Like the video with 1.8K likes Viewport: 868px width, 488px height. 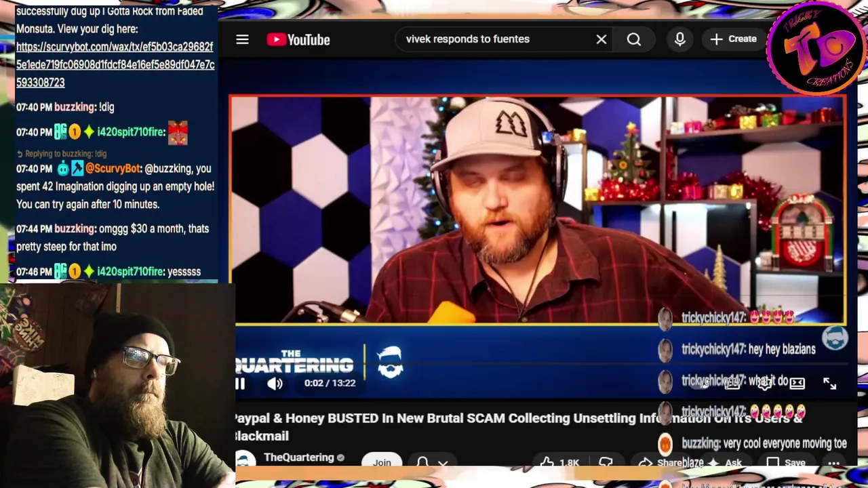point(560,463)
